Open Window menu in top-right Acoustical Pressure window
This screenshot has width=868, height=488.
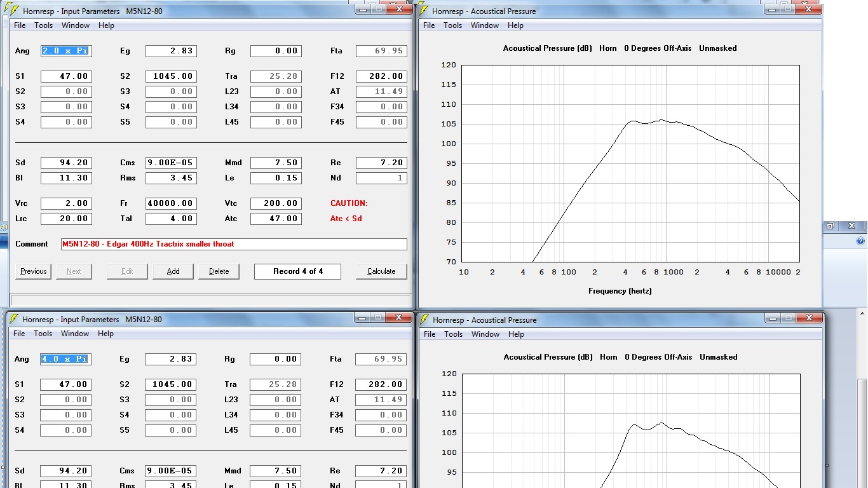[x=485, y=25]
